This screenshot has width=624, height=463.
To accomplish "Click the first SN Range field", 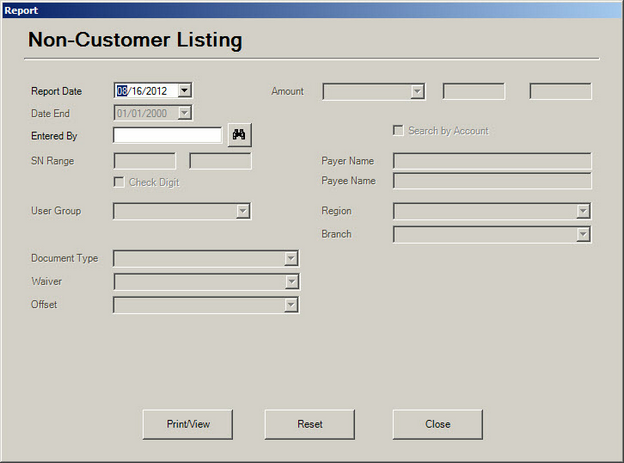I will click(x=144, y=161).
